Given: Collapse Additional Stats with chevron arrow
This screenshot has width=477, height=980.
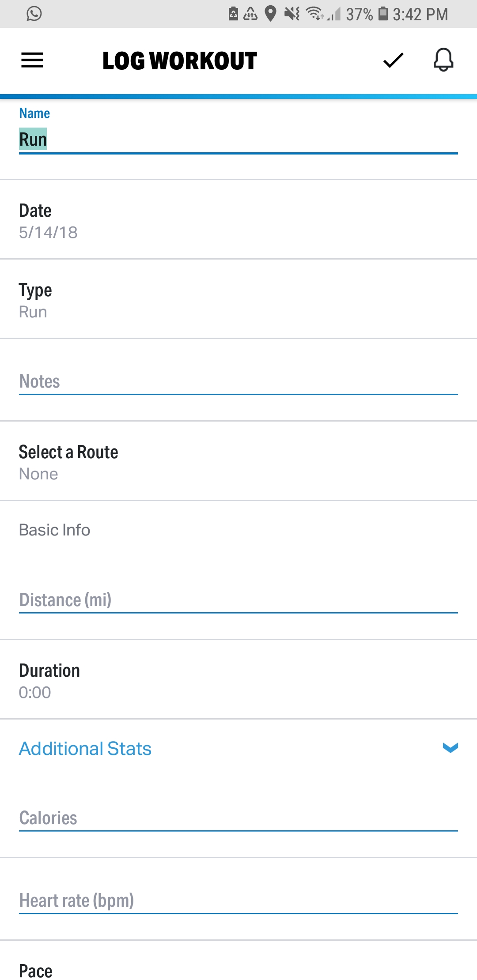Looking at the screenshot, I should [x=450, y=747].
